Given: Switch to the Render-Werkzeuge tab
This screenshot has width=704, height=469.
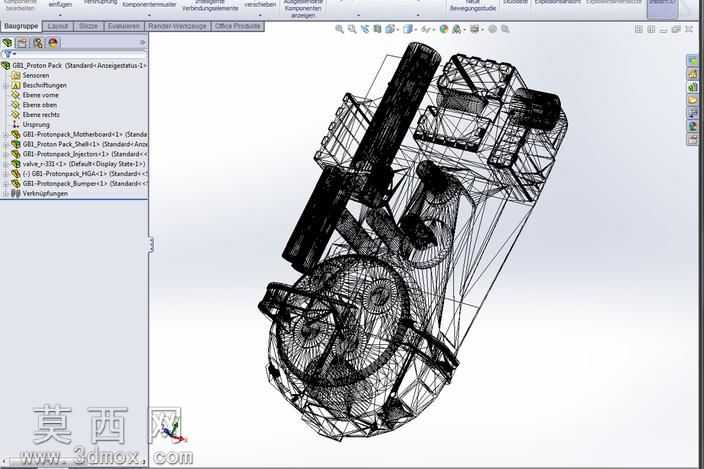Looking at the screenshot, I should coord(177,26).
